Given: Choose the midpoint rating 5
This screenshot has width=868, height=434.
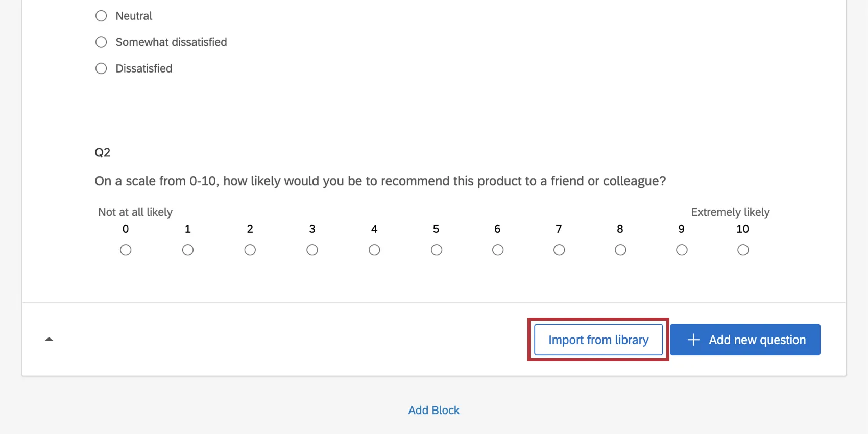Looking at the screenshot, I should (436, 250).
